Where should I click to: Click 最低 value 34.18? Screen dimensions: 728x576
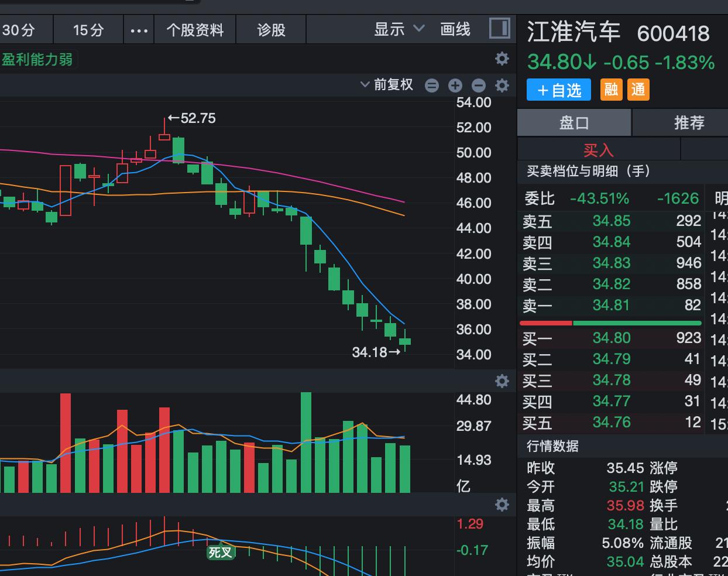626,524
